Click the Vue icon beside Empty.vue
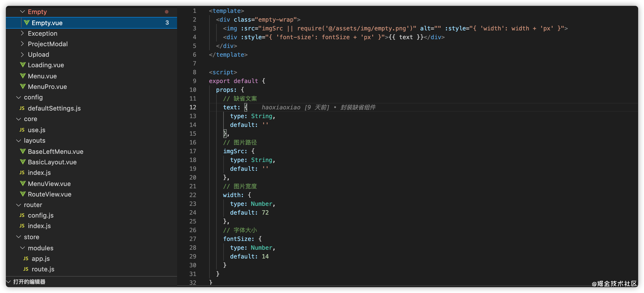644x293 pixels. click(26, 23)
